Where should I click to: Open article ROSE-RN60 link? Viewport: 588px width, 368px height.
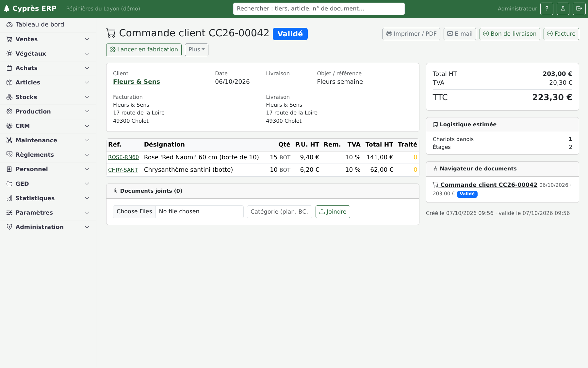pyautogui.click(x=123, y=157)
